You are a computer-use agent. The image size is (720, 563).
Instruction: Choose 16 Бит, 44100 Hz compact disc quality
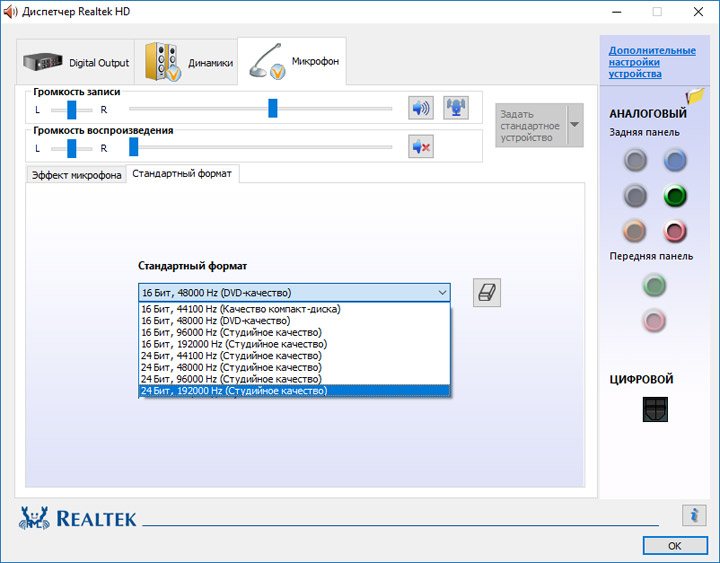coord(294,309)
